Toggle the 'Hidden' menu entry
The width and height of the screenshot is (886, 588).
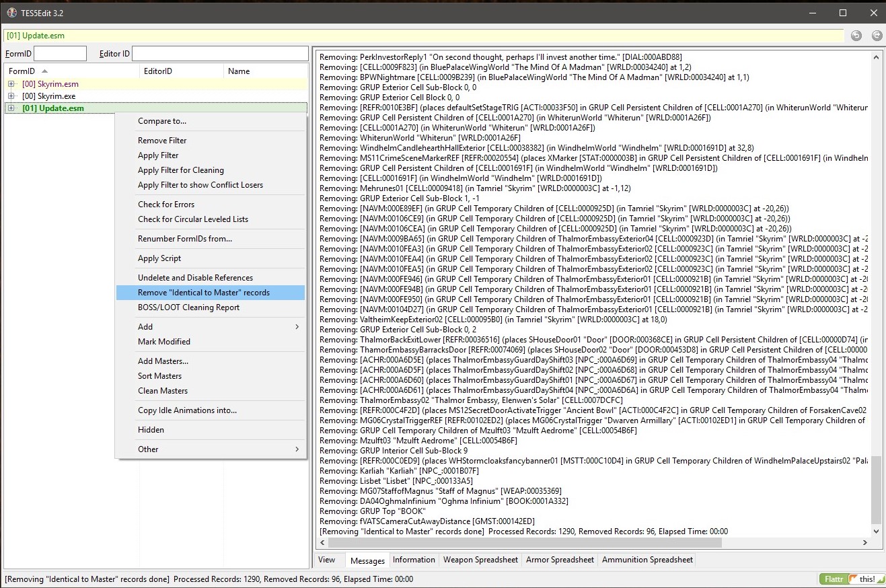[211, 430]
